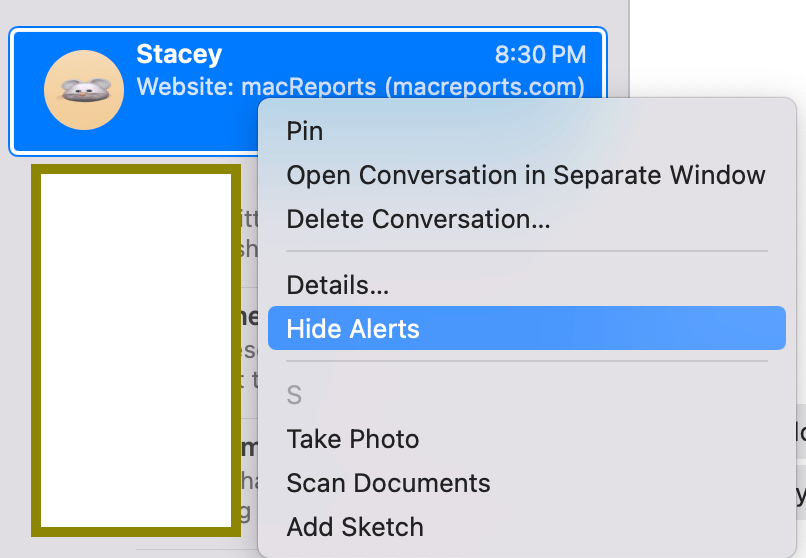This screenshot has width=806, height=558.
Task: Click the Stacey contact name
Action: 179,54
